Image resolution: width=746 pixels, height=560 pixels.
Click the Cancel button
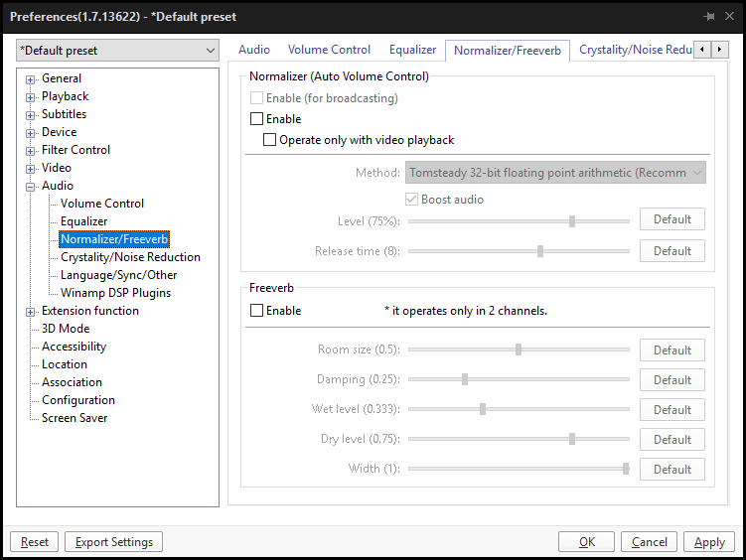[649, 542]
